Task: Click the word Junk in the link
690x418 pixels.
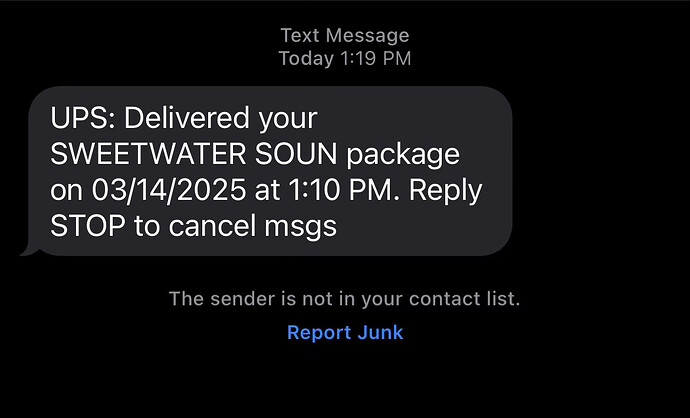Action: 380,332
